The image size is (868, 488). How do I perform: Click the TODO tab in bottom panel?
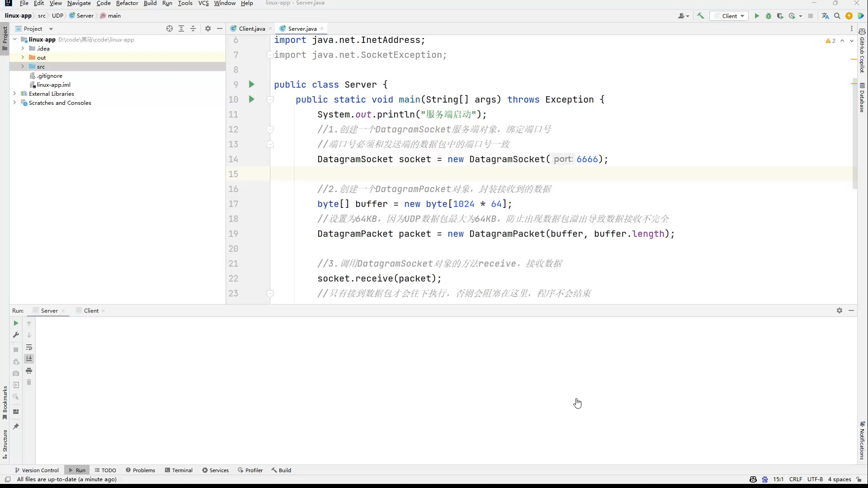tap(108, 470)
